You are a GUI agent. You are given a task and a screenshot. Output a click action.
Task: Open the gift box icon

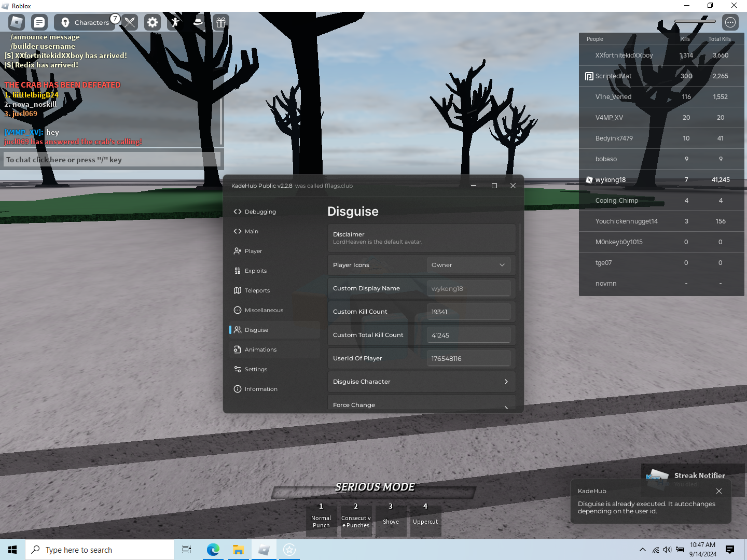click(x=221, y=22)
